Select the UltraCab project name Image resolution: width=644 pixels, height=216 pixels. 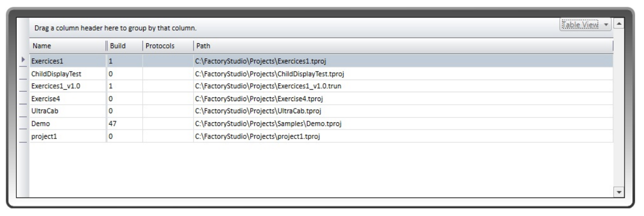point(45,111)
